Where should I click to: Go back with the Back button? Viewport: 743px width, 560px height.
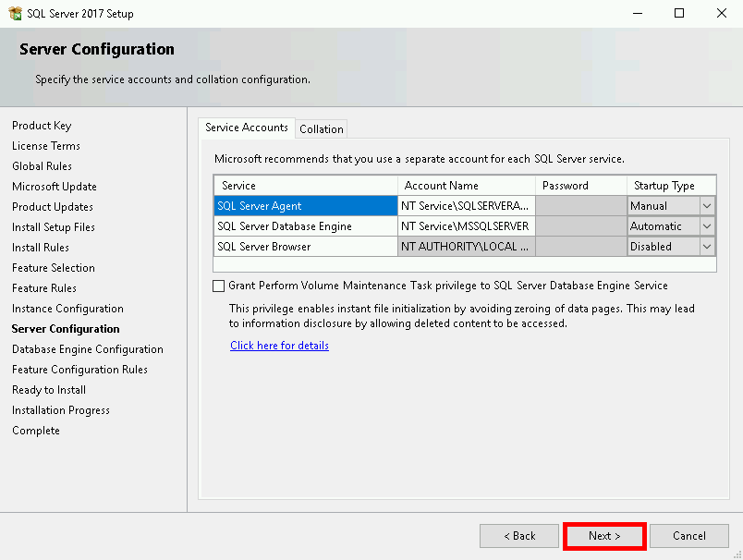click(x=518, y=536)
